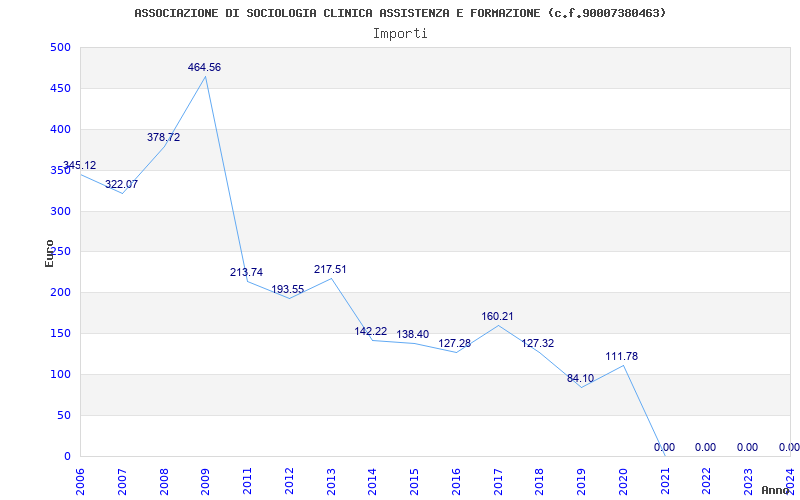Click the 300 y-axis tick label
Screen dimensions: 800x500
point(60,211)
